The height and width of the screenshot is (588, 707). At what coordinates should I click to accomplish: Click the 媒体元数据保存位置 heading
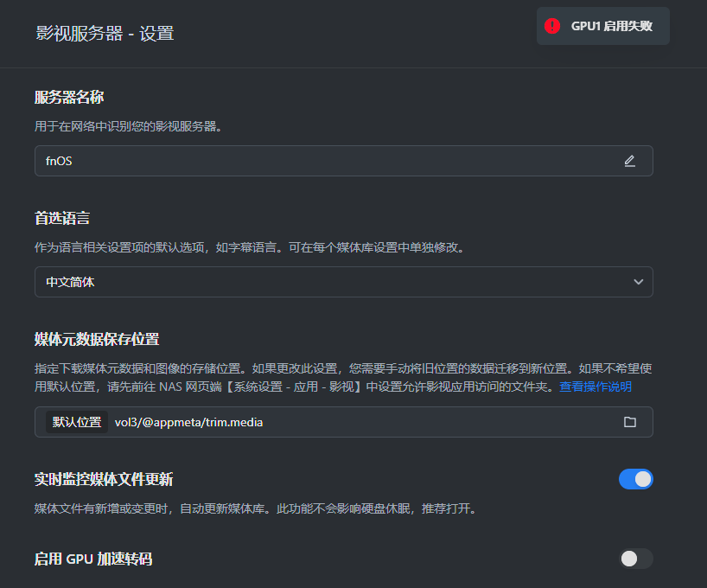coord(97,339)
